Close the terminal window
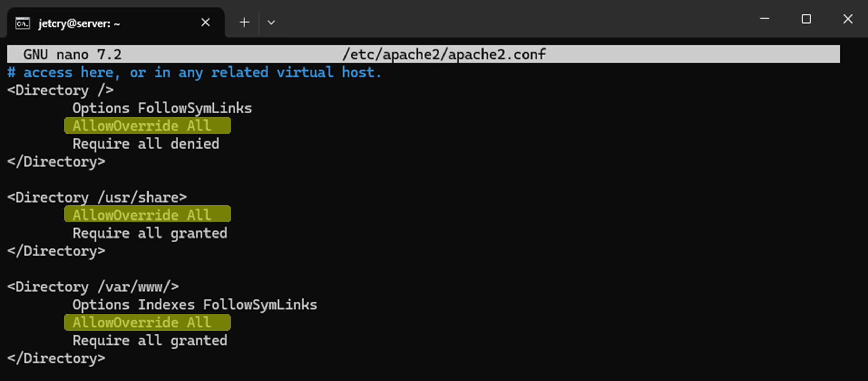868x381 pixels. click(x=848, y=19)
